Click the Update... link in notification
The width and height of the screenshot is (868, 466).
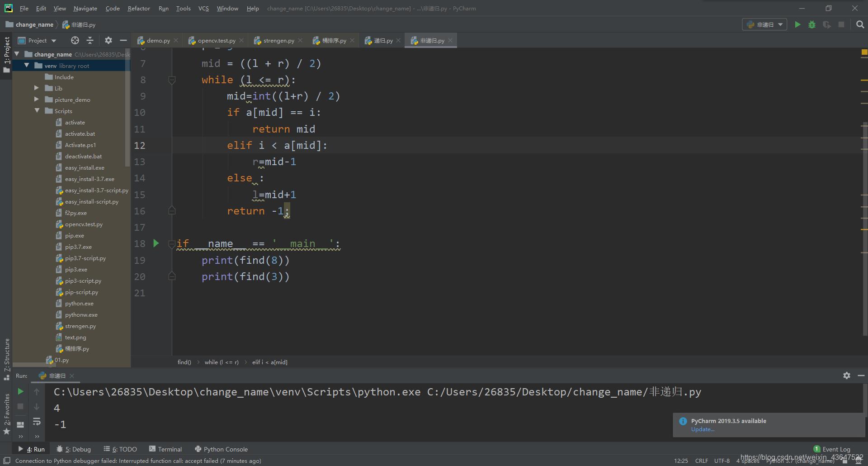tap(703, 429)
